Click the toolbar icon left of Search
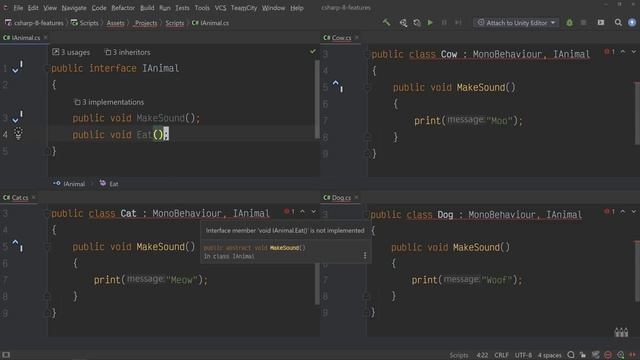This screenshot has height=360, width=640. (x=601, y=23)
